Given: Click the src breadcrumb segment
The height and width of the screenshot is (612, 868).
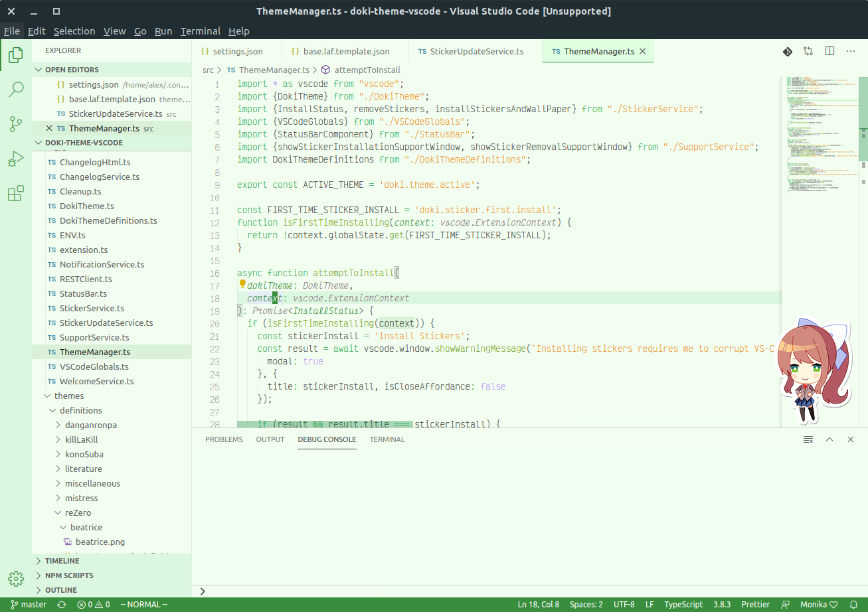Looking at the screenshot, I should tap(208, 70).
